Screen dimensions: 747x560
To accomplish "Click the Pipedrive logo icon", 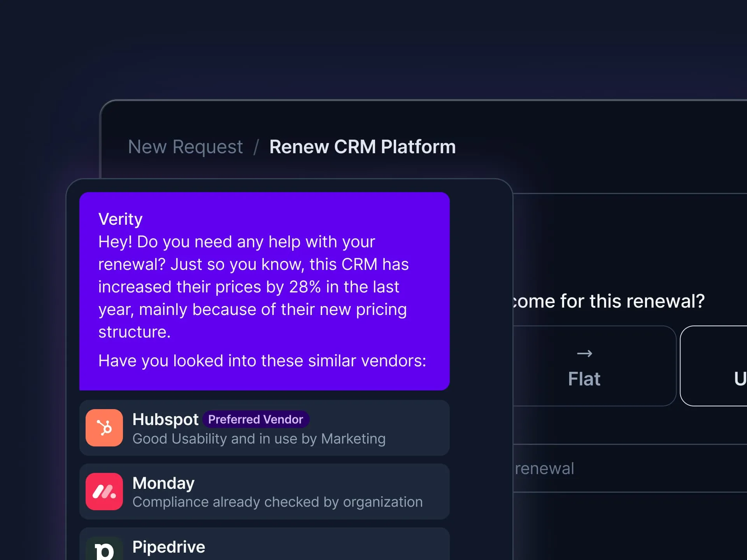I will click(x=104, y=549).
